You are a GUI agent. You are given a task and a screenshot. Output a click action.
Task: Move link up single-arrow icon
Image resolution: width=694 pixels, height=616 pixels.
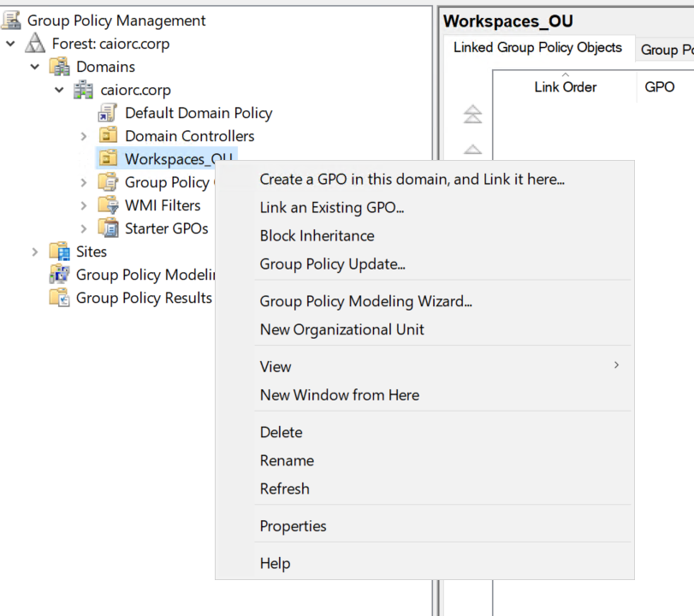click(x=472, y=149)
